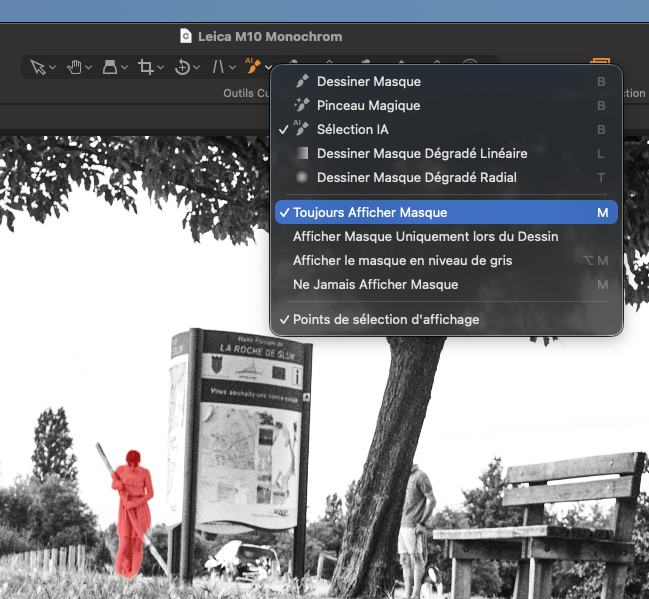
Task: Open the AI mask tool dropdown chevron
Action: 268,68
